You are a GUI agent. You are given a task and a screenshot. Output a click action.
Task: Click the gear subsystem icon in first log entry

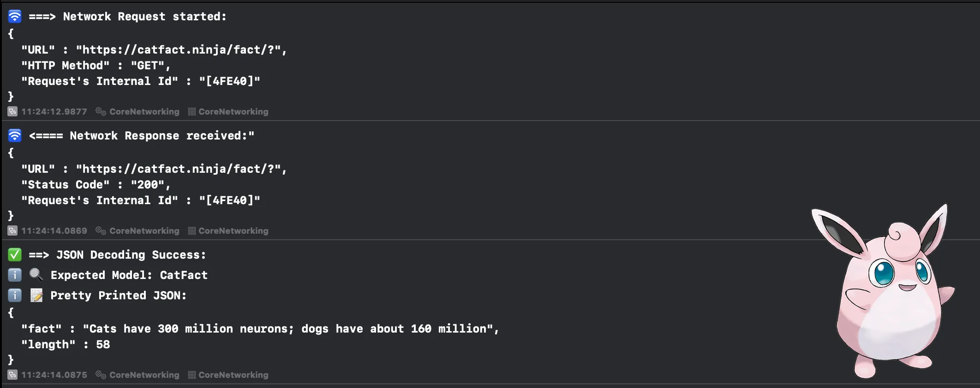click(101, 111)
